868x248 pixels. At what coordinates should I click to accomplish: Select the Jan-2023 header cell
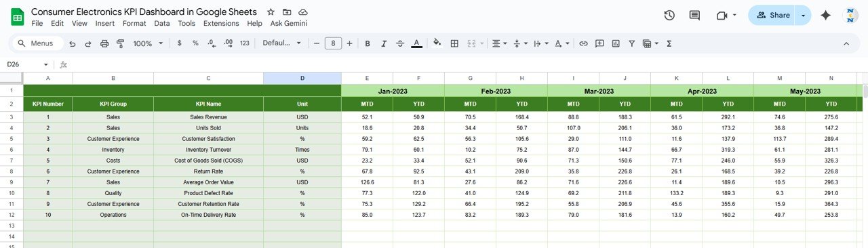coord(393,91)
